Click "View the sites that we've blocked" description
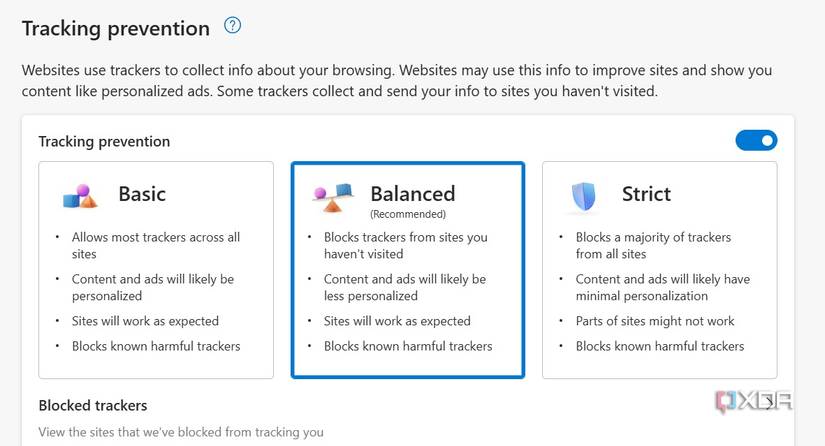825x446 pixels. tap(181, 433)
